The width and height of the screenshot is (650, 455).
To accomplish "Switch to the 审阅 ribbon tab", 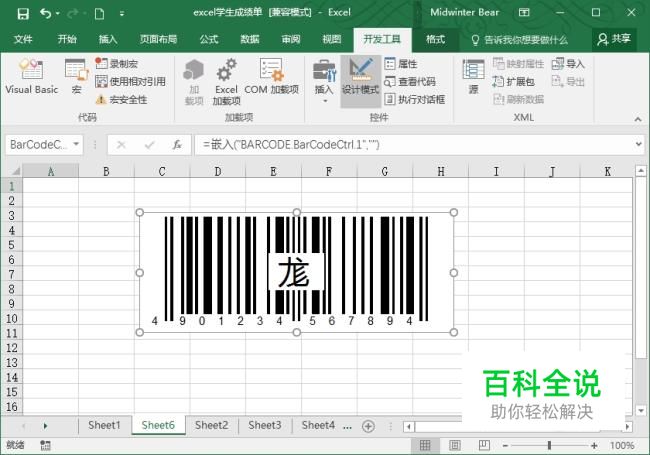I will (291, 39).
